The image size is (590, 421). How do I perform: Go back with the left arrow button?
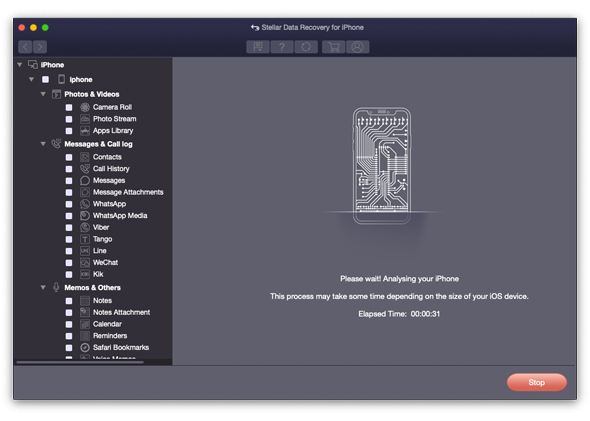pyautogui.click(x=25, y=47)
